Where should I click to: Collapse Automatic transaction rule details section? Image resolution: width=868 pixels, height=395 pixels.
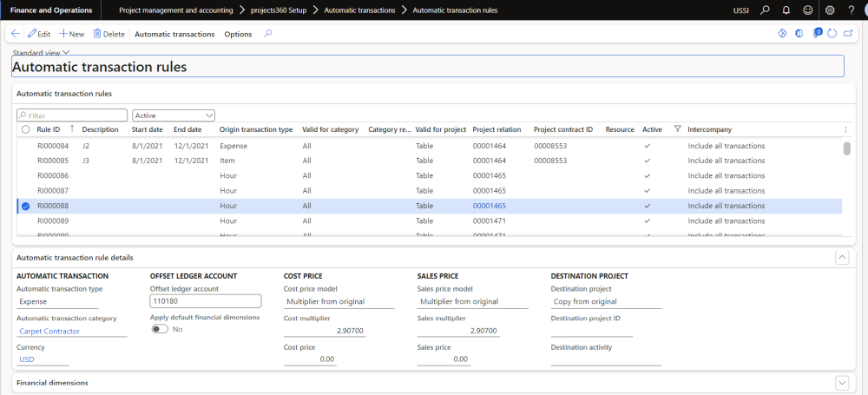coord(840,257)
